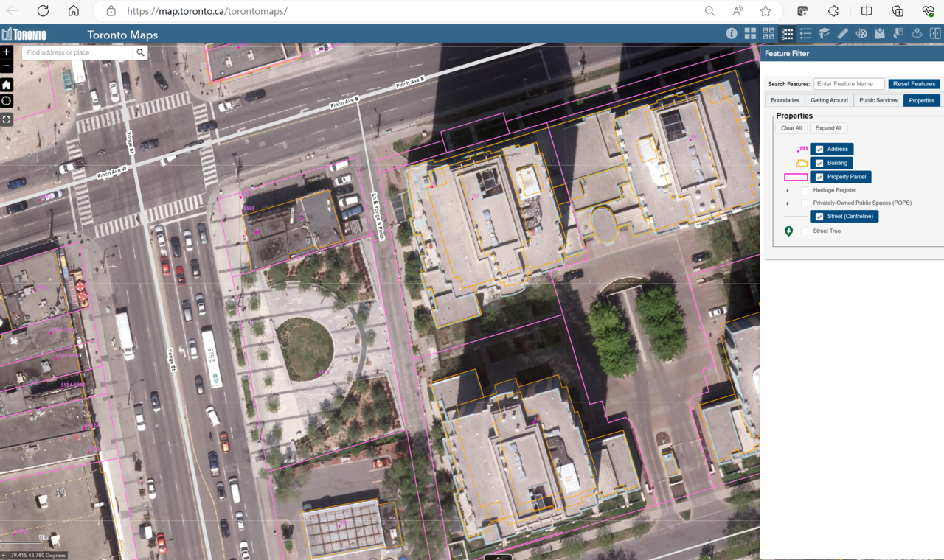Click the orange Building legend symbol
Screen dimensions: 944x560
tap(801, 164)
